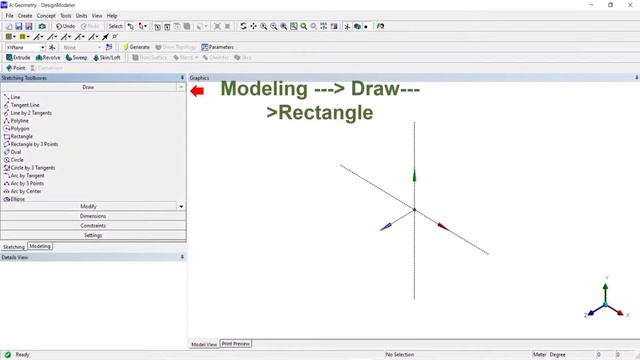
Task: Switch to the Model View tab
Action: click(x=204, y=344)
